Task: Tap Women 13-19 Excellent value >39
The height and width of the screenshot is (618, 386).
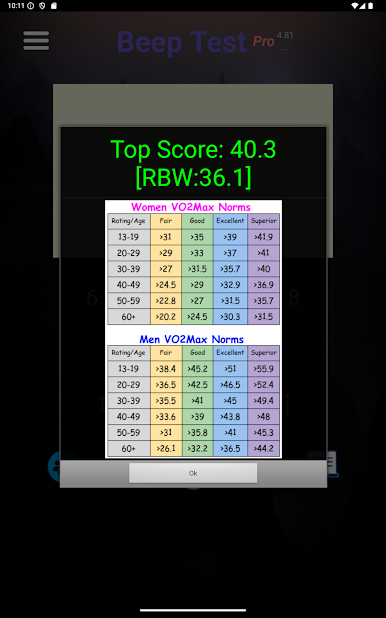Action: 230,237
